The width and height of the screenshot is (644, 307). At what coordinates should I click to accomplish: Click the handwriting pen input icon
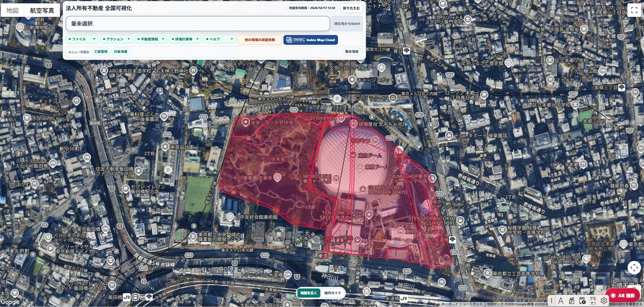[572, 301]
